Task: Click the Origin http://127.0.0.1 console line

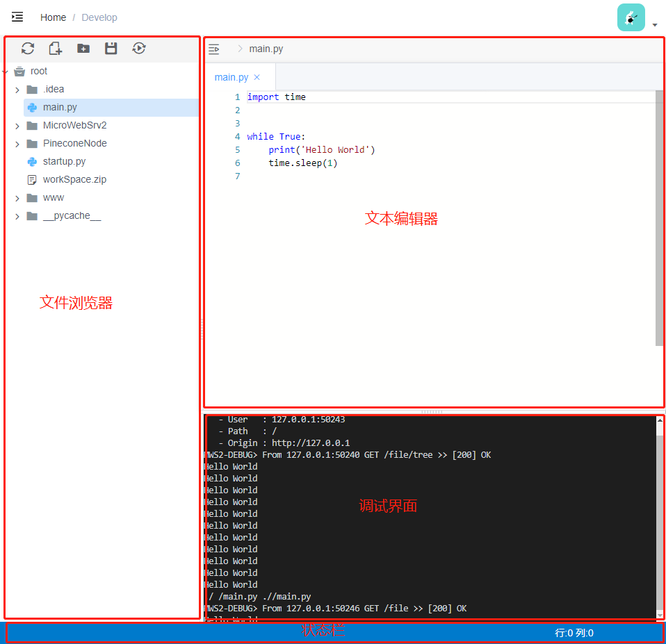Action: tap(284, 443)
